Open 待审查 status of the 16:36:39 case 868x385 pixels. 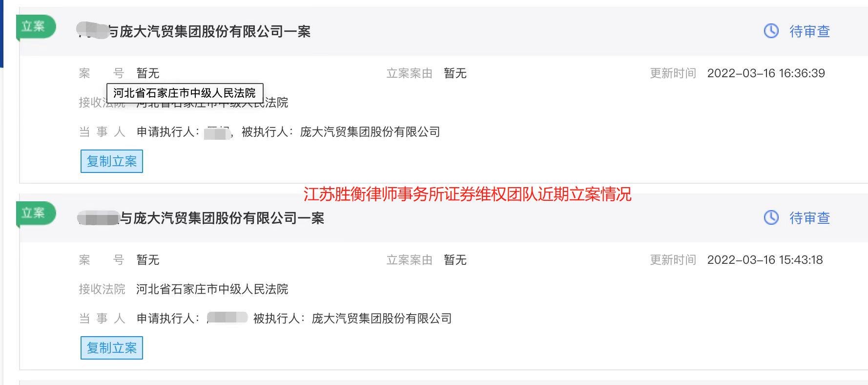tap(809, 32)
